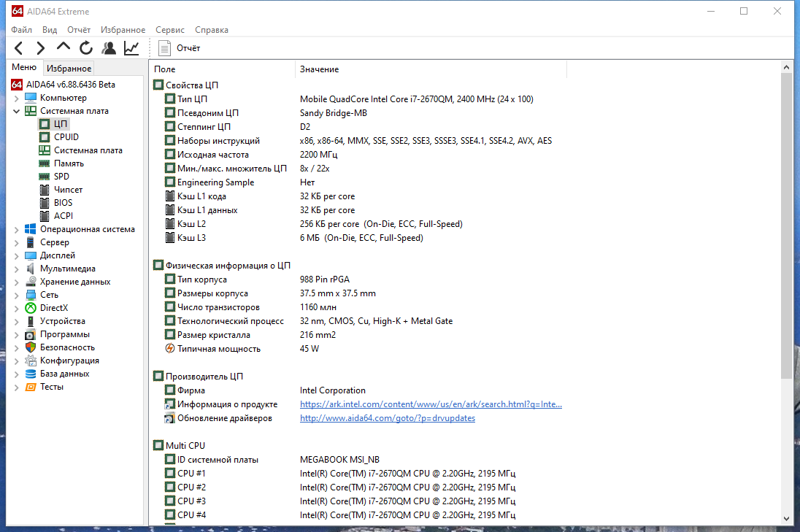Expand the Операционная система node

point(16,230)
